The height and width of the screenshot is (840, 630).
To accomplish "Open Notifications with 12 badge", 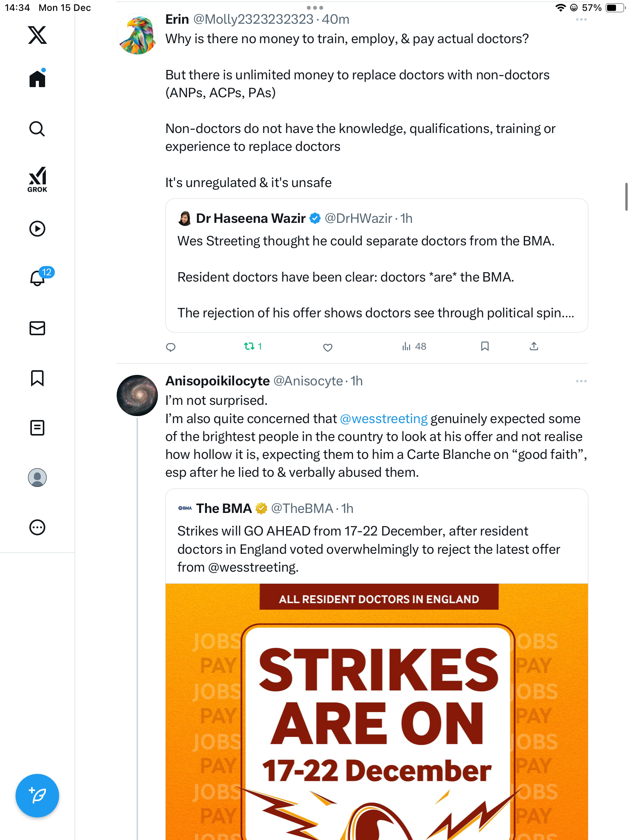I will coord(38,278).
